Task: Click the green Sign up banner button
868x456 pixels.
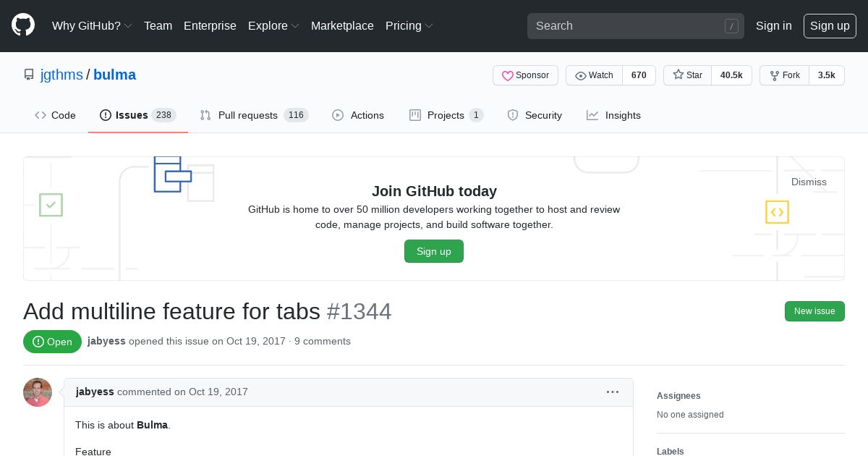Action: coord(434,251)
